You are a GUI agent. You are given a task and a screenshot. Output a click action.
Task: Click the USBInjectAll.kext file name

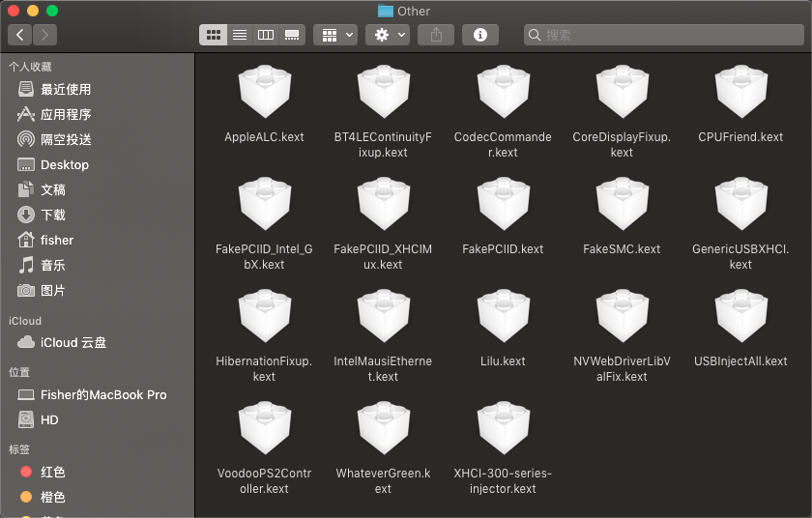[740, 361]
